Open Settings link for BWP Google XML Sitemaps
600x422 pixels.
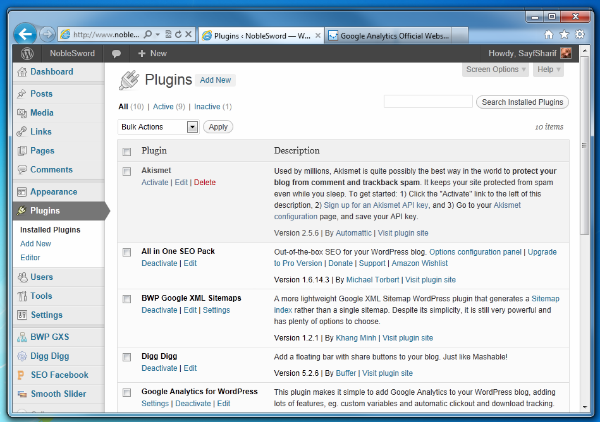tap(216, 310)
